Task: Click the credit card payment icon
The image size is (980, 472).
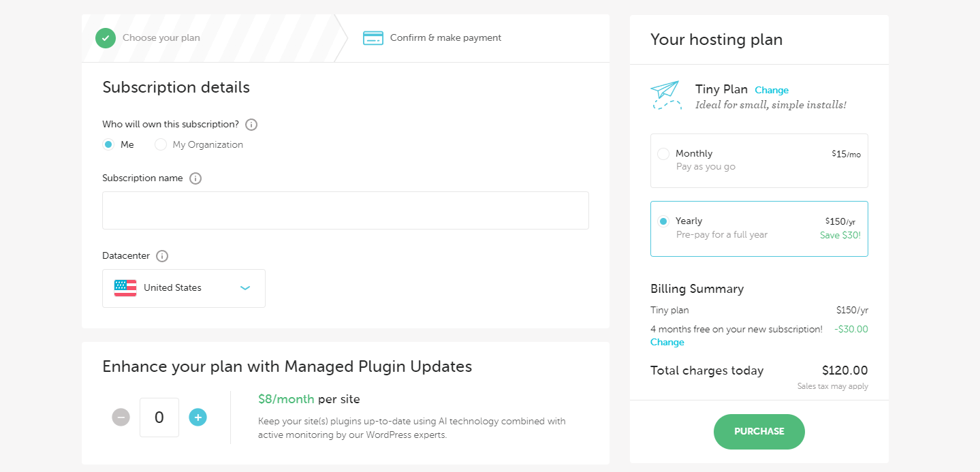Action: [373, 38]
